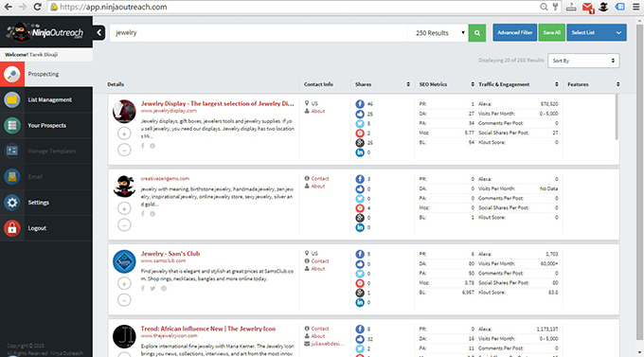This screenshot has height=357, width=644.
Task: Open the Sort By dropdown
Action: pyautogui.click(x=583, y=61)
